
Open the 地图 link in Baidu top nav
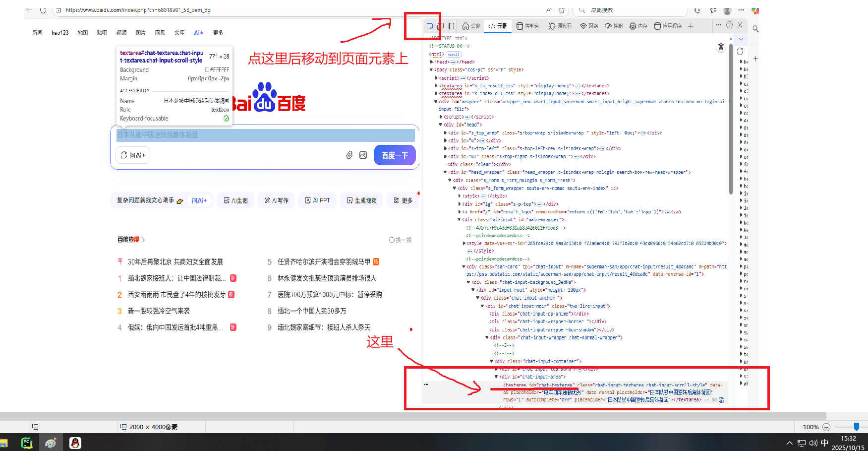83,33
